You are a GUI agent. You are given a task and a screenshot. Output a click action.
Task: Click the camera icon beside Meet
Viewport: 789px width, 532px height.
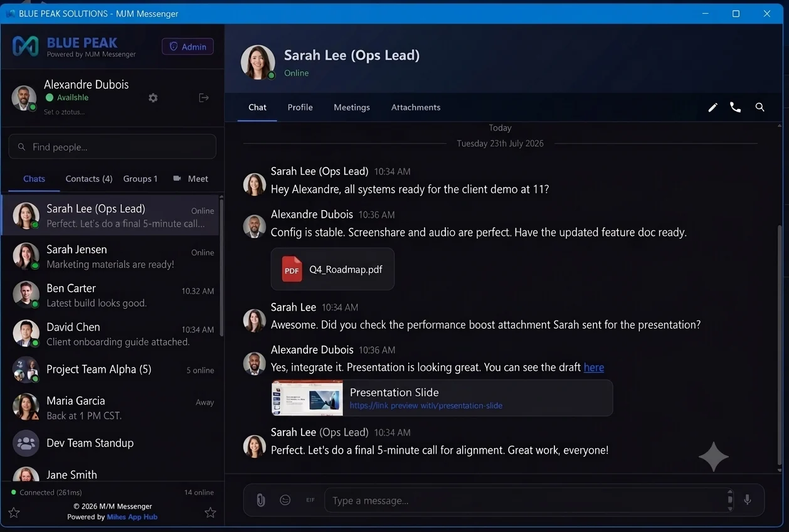click(x=177, y=179)
